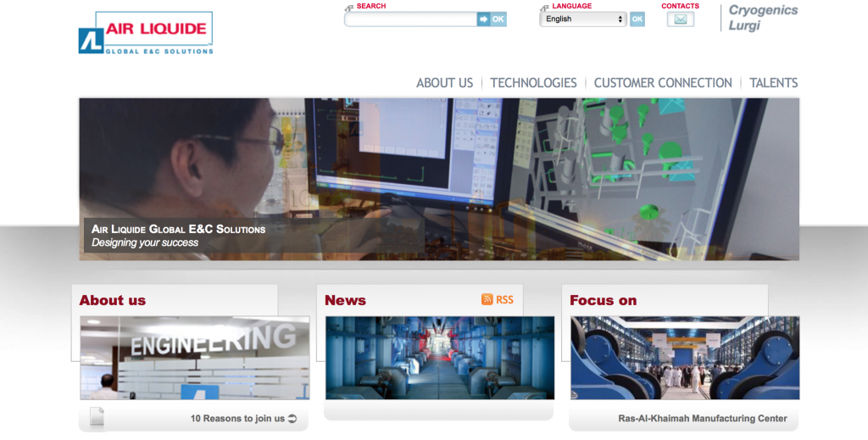Click the search OK button
Screen dimensions: 868x440
coord(498,19)
